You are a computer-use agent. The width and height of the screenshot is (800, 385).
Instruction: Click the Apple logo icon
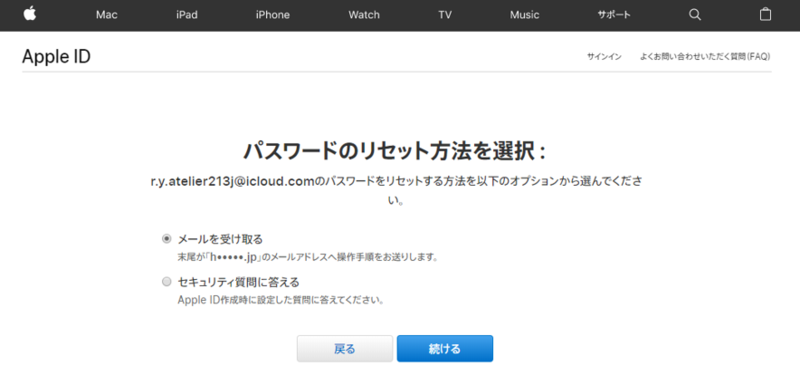[30, 14]
